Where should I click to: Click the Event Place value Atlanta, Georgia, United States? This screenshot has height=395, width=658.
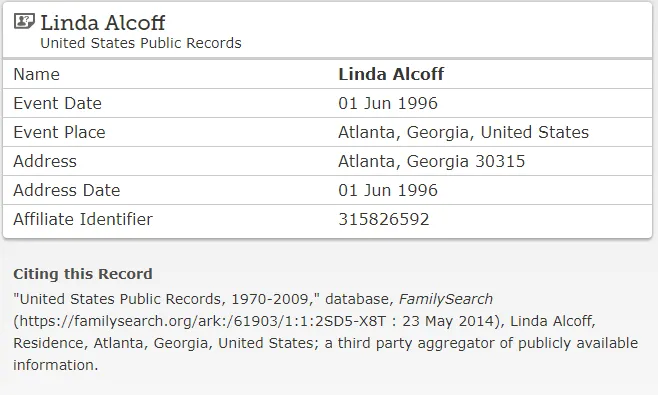(464, 132)
